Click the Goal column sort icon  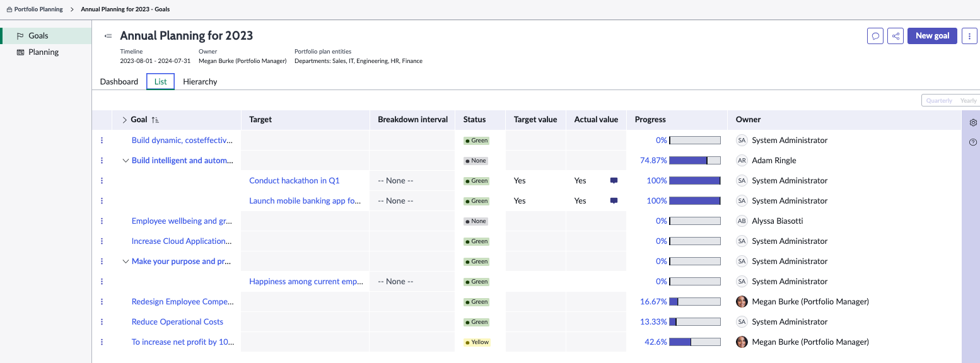(155, 120)
